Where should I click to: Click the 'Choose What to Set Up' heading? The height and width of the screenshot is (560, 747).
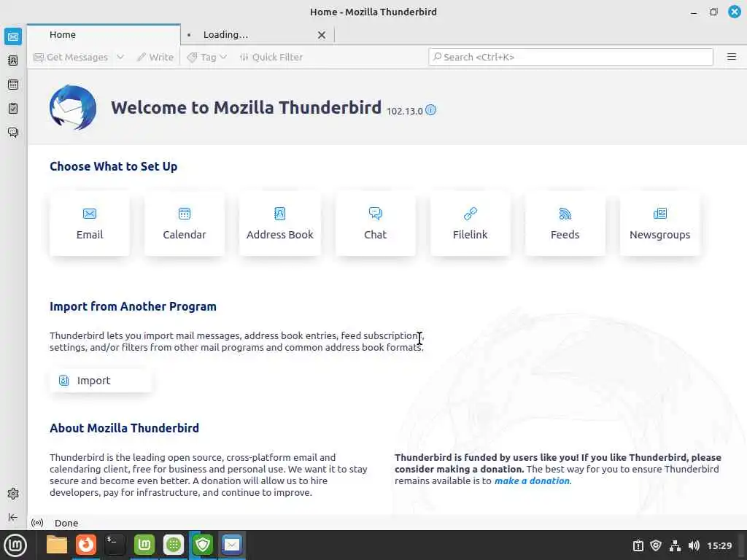(113, 166)
